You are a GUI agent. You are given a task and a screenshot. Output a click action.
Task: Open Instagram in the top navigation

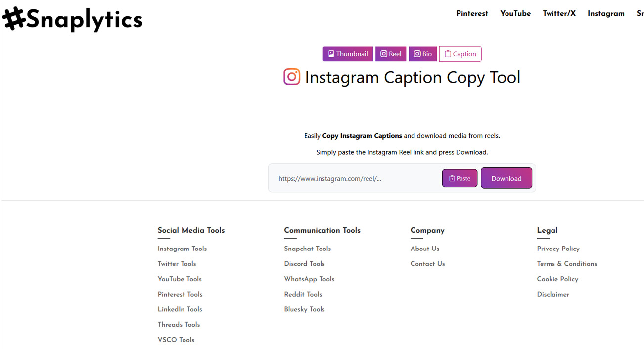point(606,13)
